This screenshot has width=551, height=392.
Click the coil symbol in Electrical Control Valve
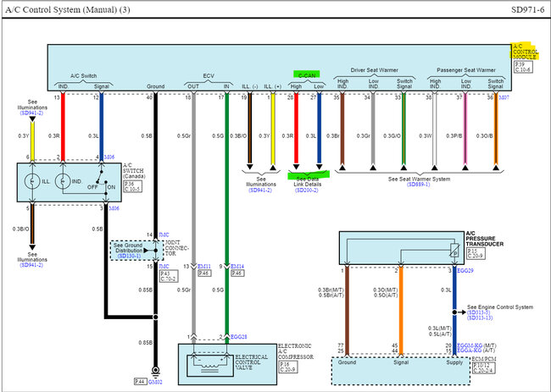click(x=210, y=364)
